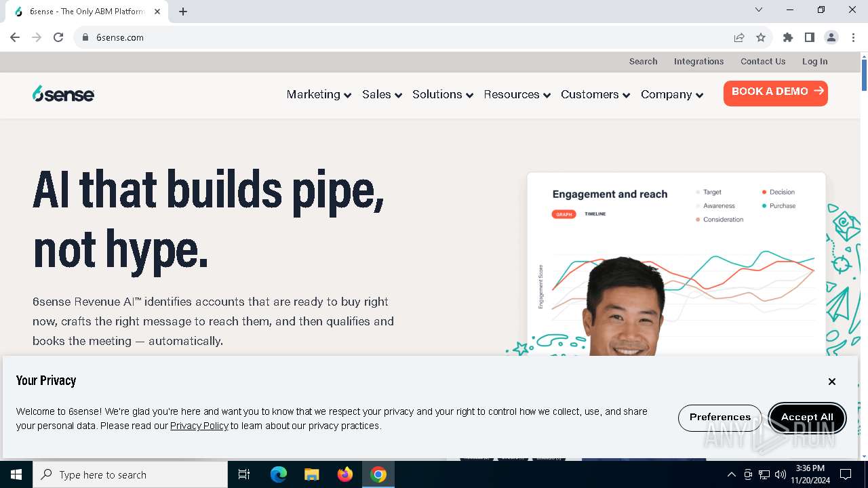Image resolution: width=868 pixels, height=488 pixels.
Task: Expand the Resources menu
Action: (x=517, y=94)
